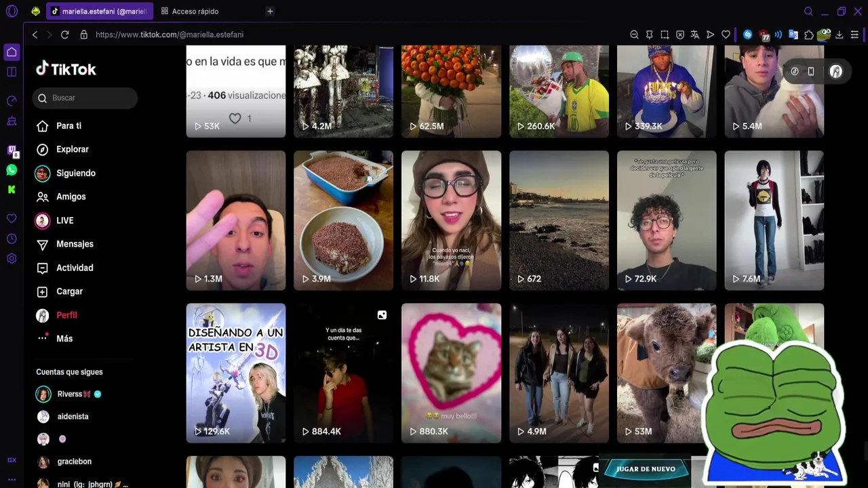This screenshot has height=488, width=868.
Task: Play the video with 7.6M views
Action: [x=774, y=220]
